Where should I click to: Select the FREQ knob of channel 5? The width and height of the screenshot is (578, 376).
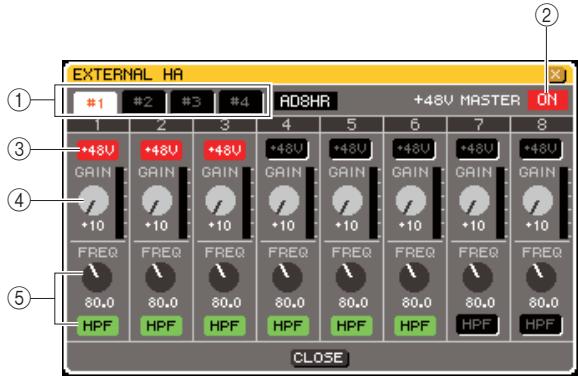(x=351, y=277)
